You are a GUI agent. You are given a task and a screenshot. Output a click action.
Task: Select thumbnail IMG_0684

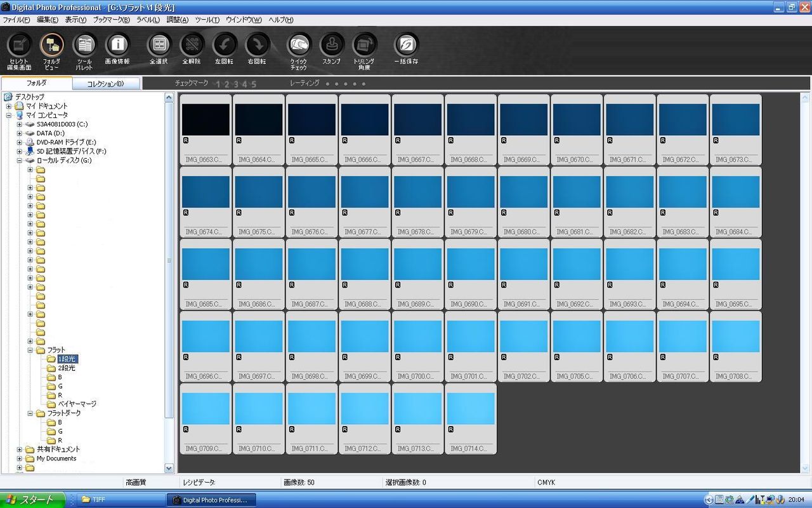(736, 203)
